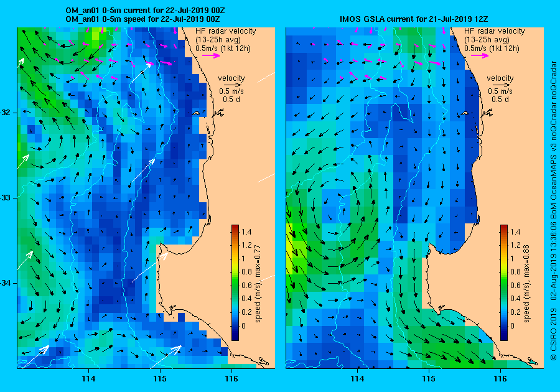The width and height of the screenshot is (560, 392).
Task: Click the OM_an01 0-5m speed title line
Action: [143, 19]
